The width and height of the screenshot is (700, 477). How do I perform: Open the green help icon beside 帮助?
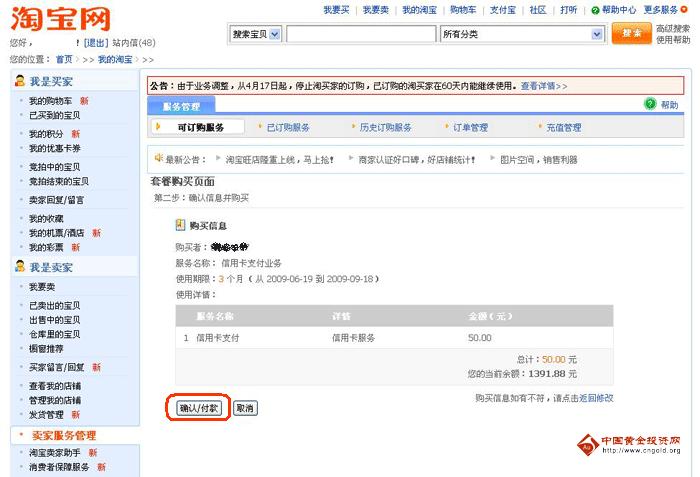(x=650, y=104)
